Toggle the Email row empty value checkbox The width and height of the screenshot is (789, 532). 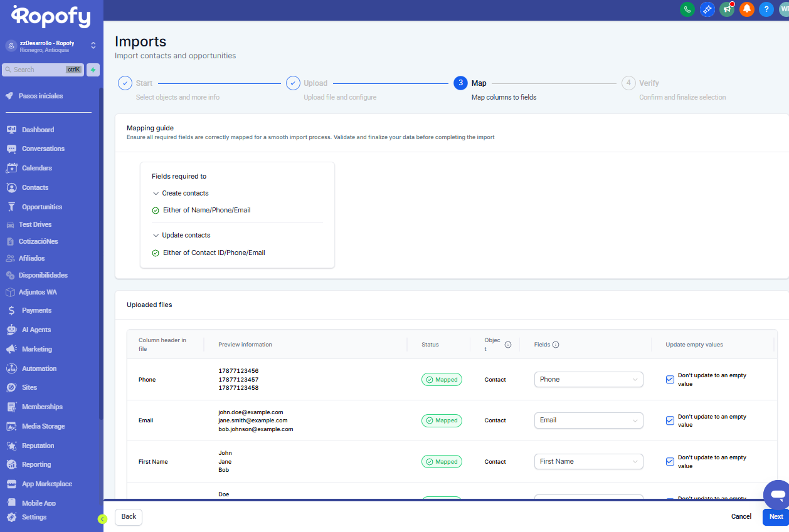670,420
